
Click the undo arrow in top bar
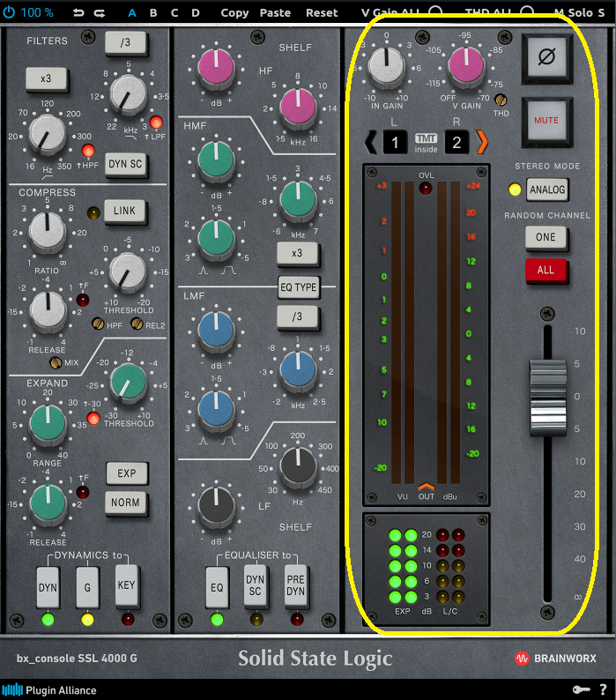pos(78,13)
